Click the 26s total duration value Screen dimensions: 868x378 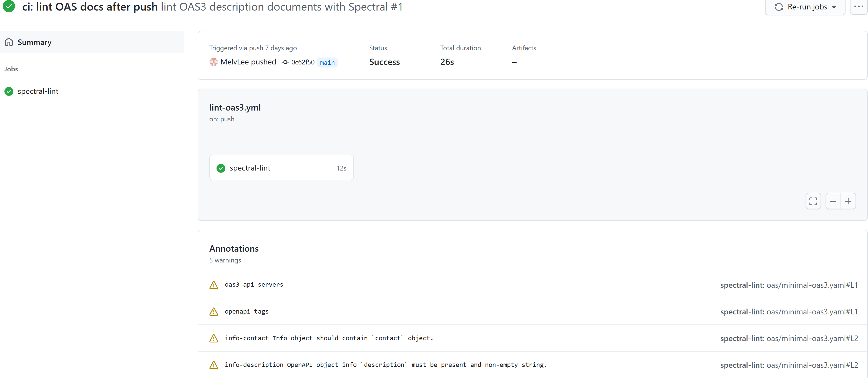pos(447,62)
